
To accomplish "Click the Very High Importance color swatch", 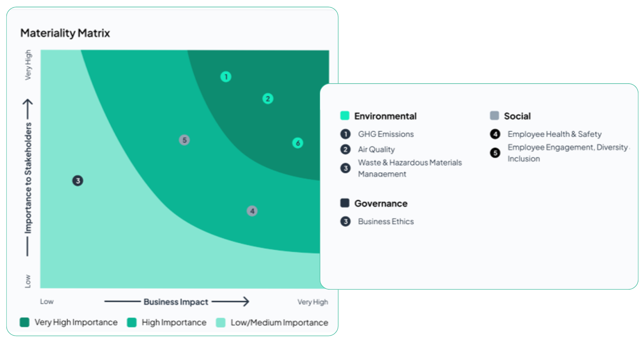I will (24, 322).
